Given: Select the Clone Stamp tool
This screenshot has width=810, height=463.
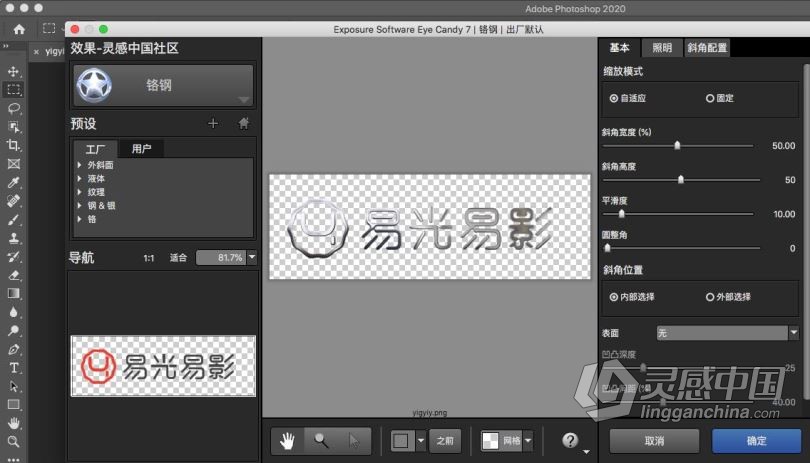Looking at the screenshot, I should [x=13, y=238].
